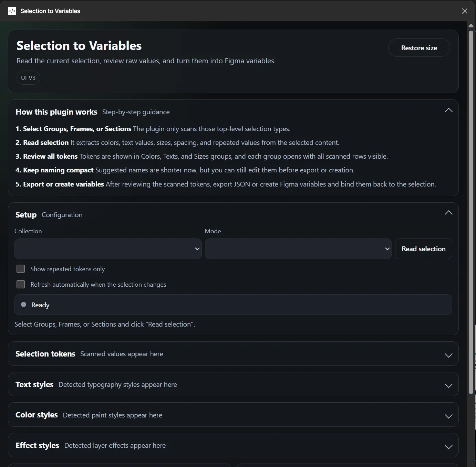Click the plugin code icon in title bar
Image resolution: width=476 pixels, height=467 pixels.
tap(12, 11)
